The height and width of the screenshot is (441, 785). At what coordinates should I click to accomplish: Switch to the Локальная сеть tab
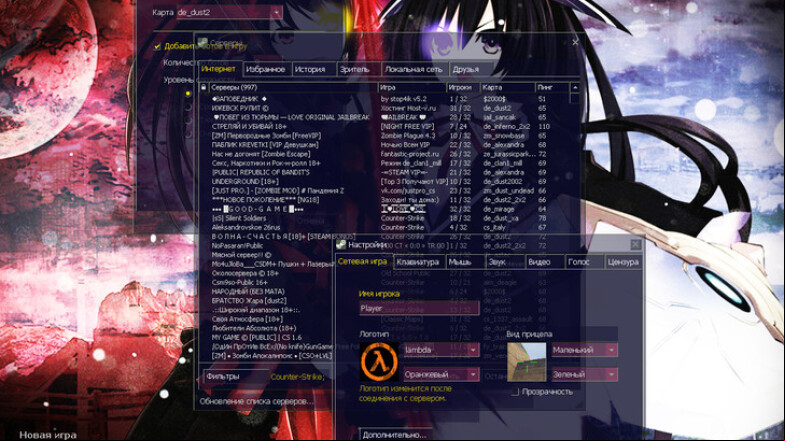(414, 69)
